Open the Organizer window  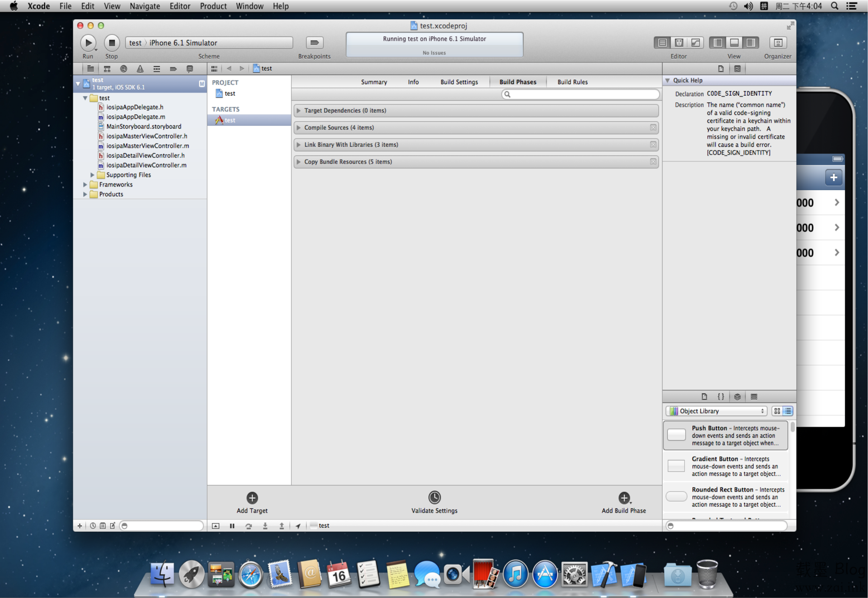tap(777, 43)
